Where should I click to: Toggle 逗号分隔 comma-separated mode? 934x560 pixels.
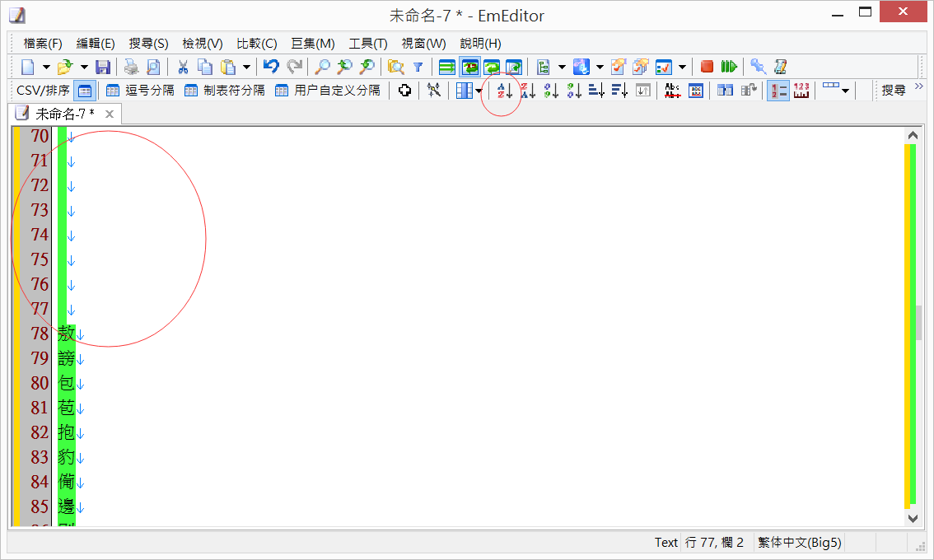(x=140, y=91)
